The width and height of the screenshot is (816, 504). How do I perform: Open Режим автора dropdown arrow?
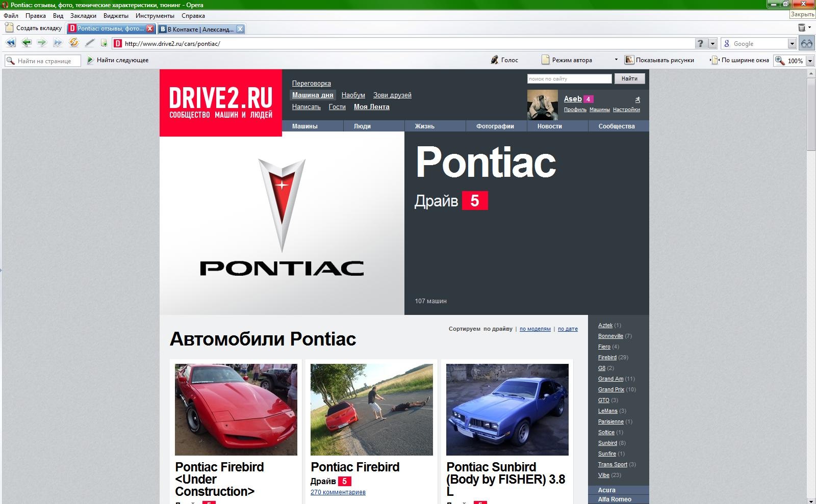[x=616, y=60]
